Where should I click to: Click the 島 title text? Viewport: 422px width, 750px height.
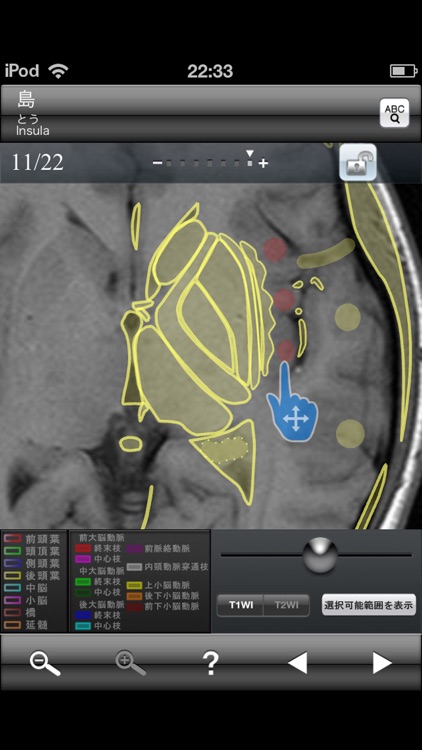27,99
